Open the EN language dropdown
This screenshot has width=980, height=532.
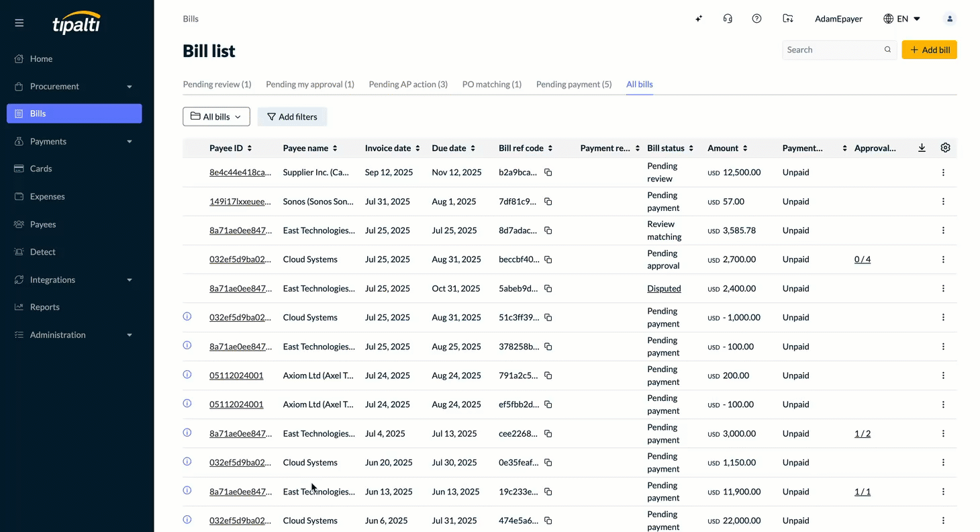point(902,19)
